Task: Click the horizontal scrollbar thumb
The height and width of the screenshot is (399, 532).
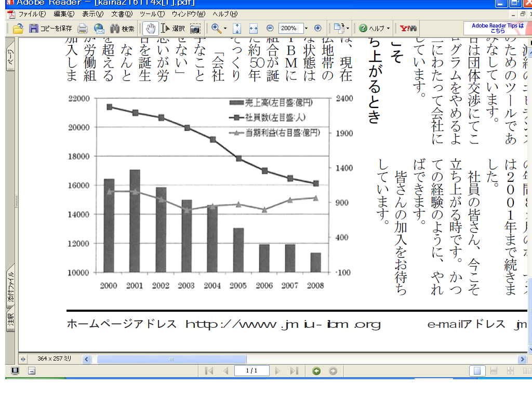Action: [x=171, y=359]
